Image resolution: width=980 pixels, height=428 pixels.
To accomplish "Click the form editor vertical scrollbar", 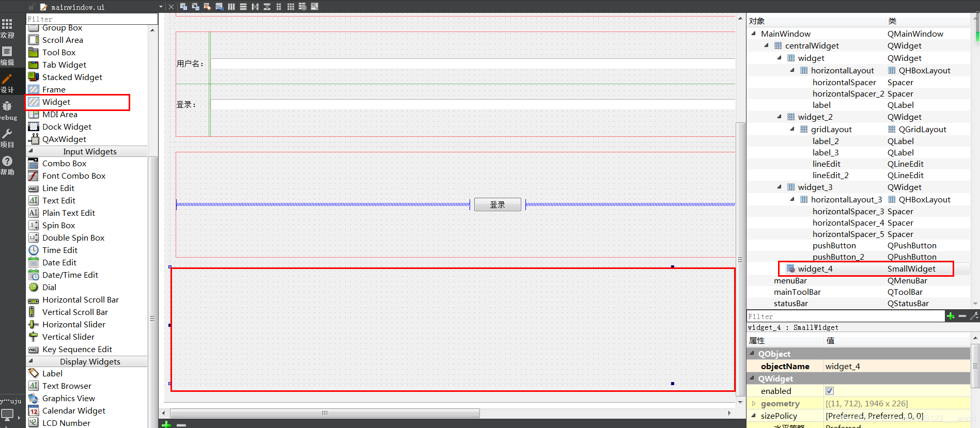I will tap(740, 258).
